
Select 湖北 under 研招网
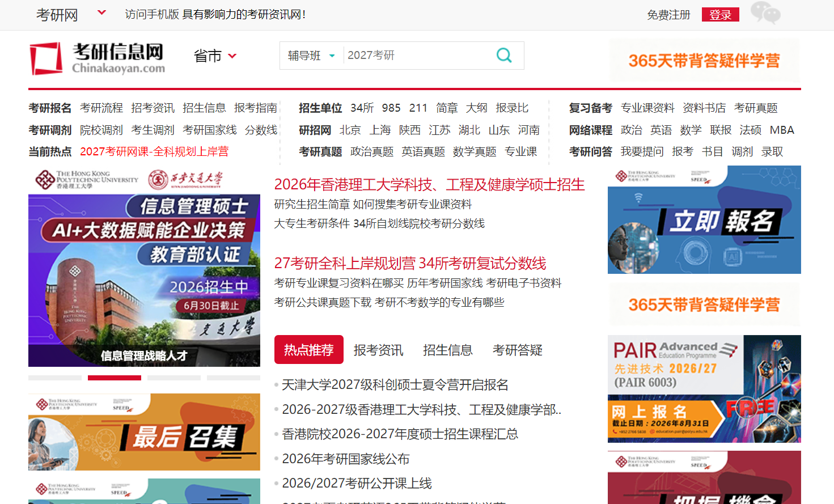pyautogui.click(x=469, y=130)
